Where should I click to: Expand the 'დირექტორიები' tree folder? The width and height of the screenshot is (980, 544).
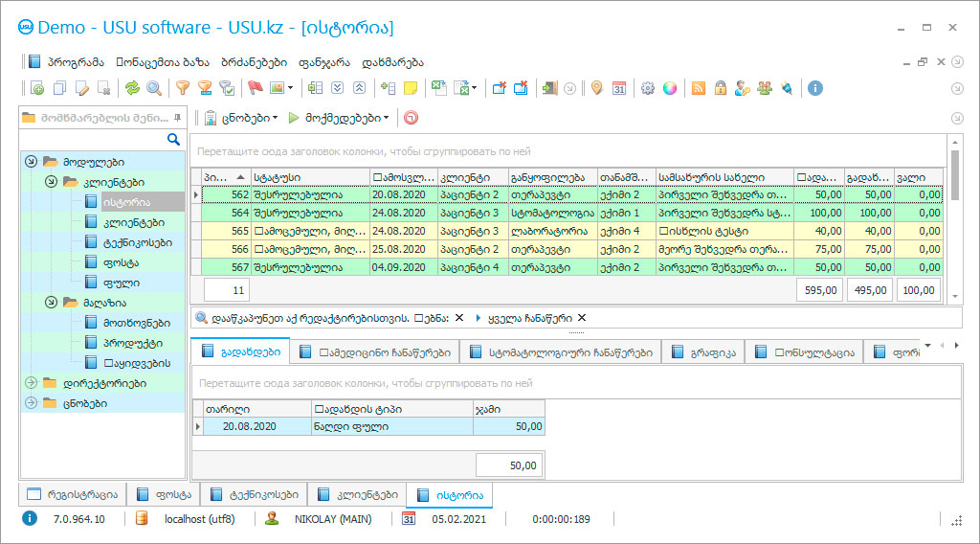32,383
